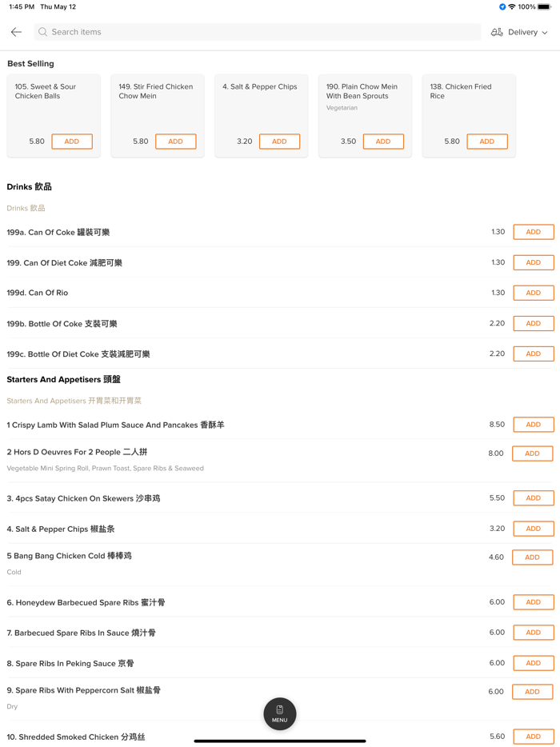Add Can Of Rio to order
The height and width of the screenshot is (747, 560).
click(533, 293)
